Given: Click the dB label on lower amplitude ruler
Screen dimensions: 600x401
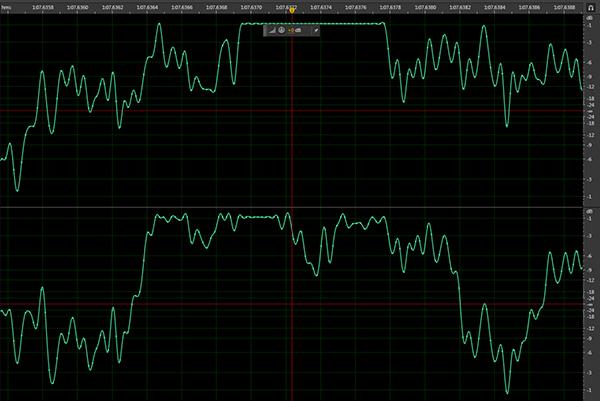Looking at the screenshot, I should pyautogui.click(x=590, y=212).
